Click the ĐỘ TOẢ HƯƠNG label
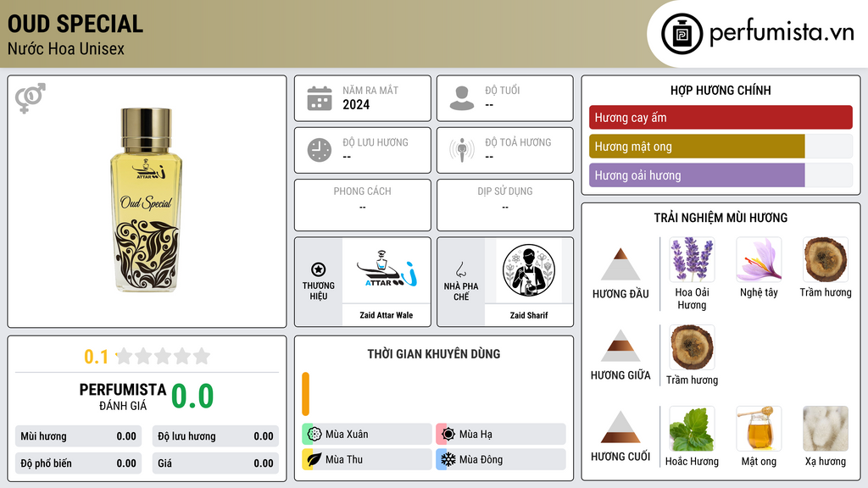Viewport: 868px width, 488px height. point(518,142)
